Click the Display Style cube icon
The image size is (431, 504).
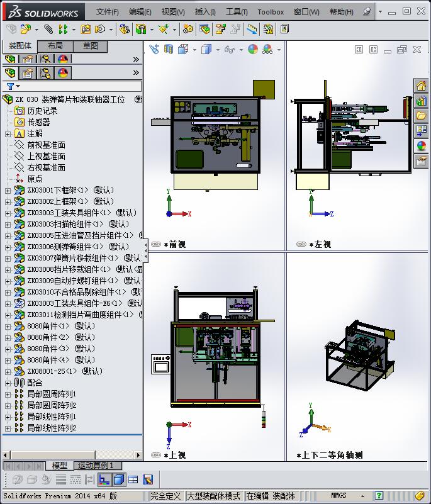click(206, 50)
